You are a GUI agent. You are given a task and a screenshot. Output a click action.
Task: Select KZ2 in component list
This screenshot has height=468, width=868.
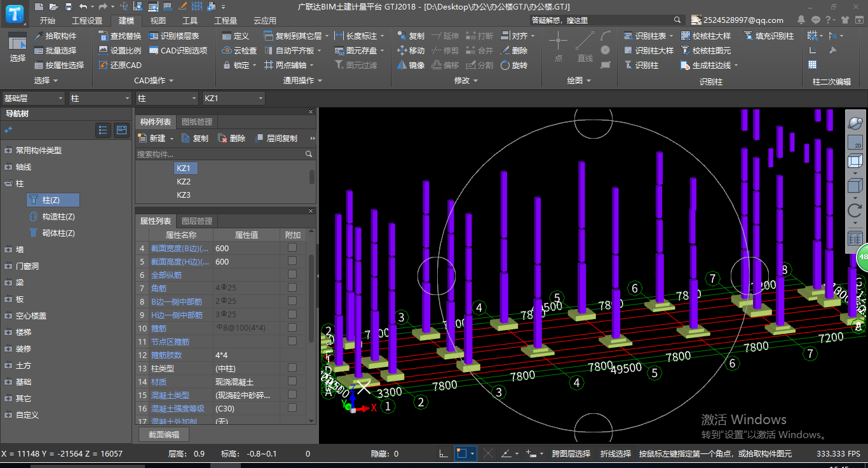pyautogui.click(x=184, y=182)
